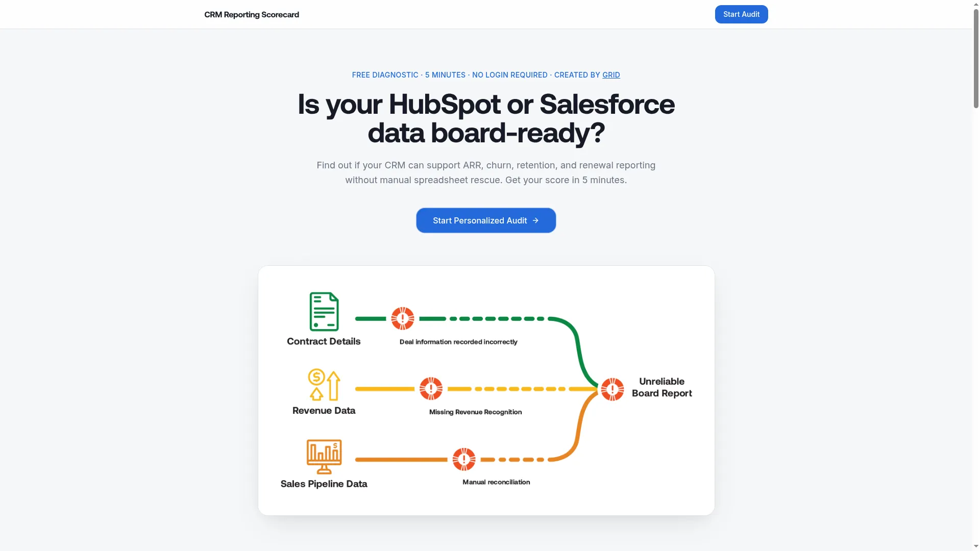Click the Sales Pipeline Data monitor icon
The height and width of the screenshot is (551, 980).
click(x=324, y=457)
